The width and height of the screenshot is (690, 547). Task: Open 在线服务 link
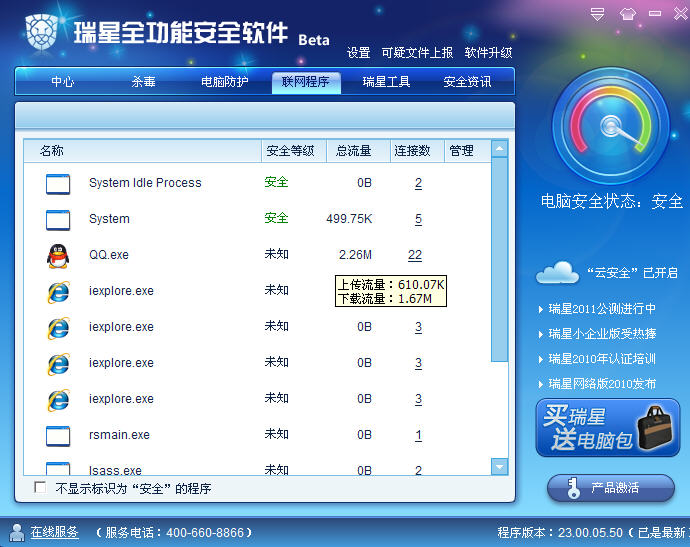pos(55,532)
